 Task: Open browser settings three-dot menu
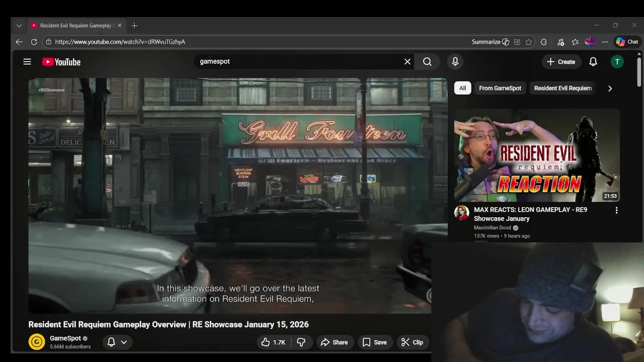coord(605,42)
